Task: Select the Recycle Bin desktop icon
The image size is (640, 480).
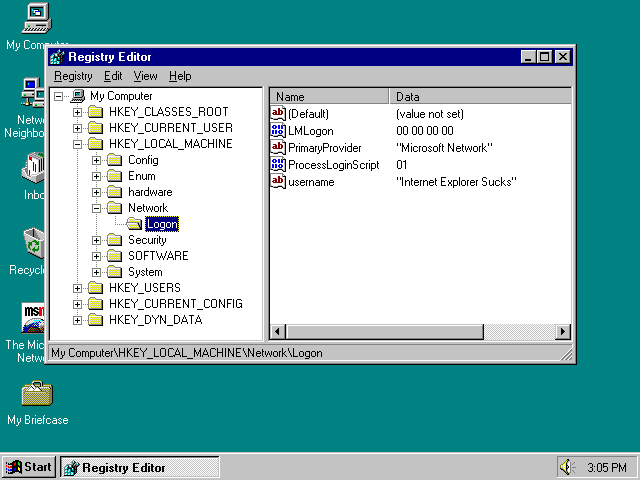Action: [27, 251]
